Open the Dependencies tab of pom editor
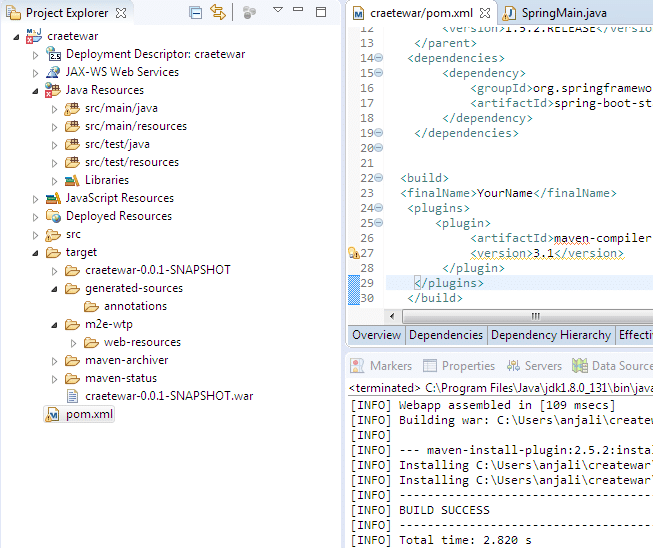653x548 pixels. (x=446, y=335)
